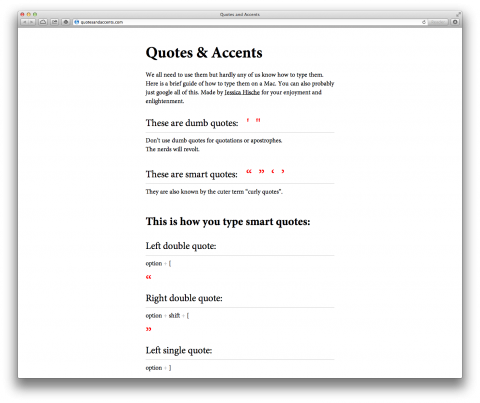Click the Reader button in the address bar
The image size is (480, 403).
[x=437, y=22]
